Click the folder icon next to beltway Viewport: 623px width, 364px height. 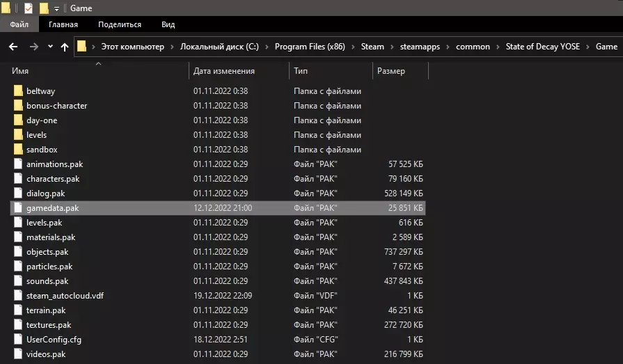pyautogui.click(x=18, y=91)
